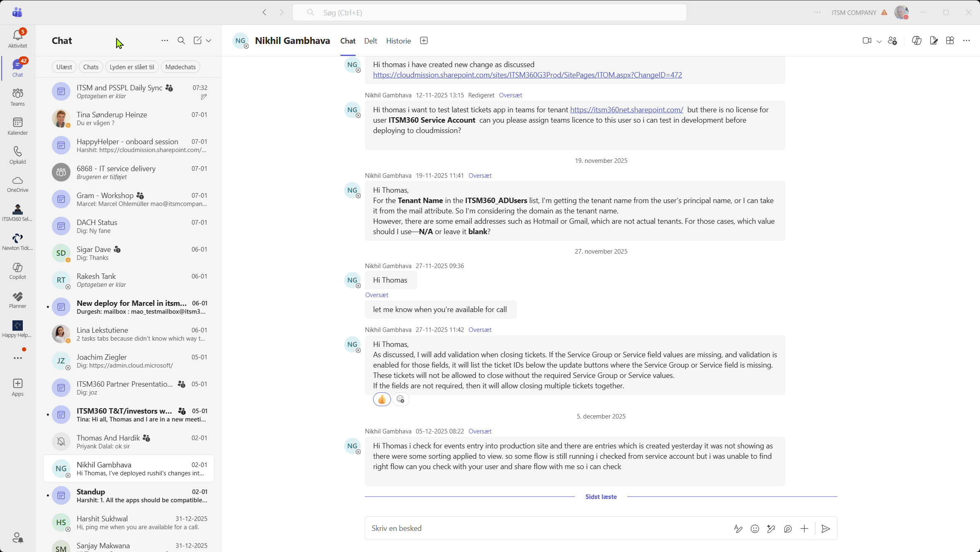Start a video call with Nikhil
The width and height of the screenshot is (980, 552).
point(866,41)
